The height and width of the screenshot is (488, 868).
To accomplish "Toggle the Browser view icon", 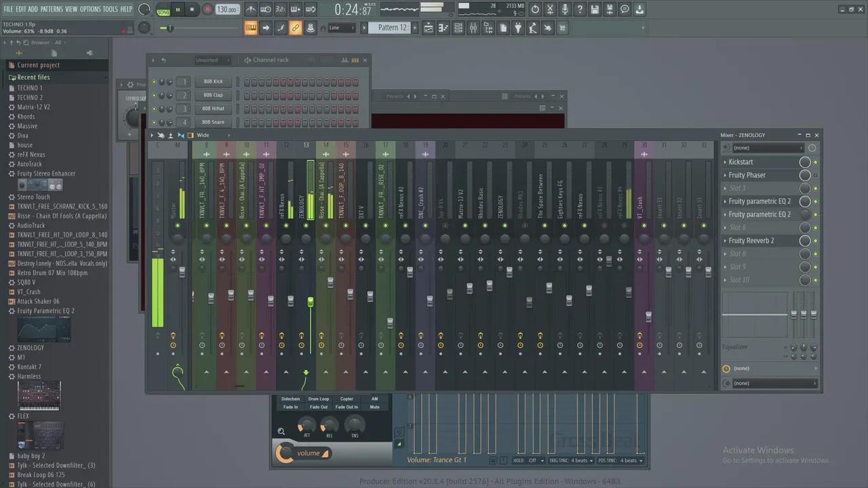I will (x=488, y=28).
